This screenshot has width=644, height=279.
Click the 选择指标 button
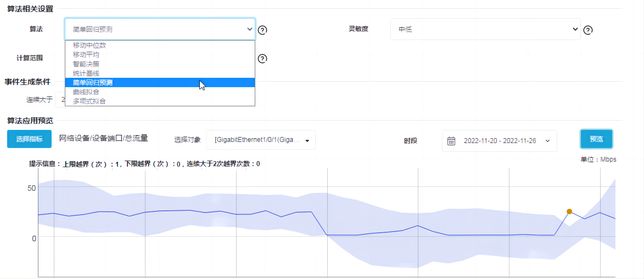tap(29, 139)
